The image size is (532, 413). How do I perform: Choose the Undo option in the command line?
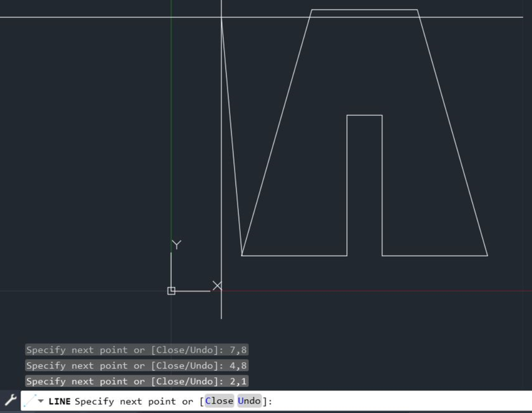[249, 401]
